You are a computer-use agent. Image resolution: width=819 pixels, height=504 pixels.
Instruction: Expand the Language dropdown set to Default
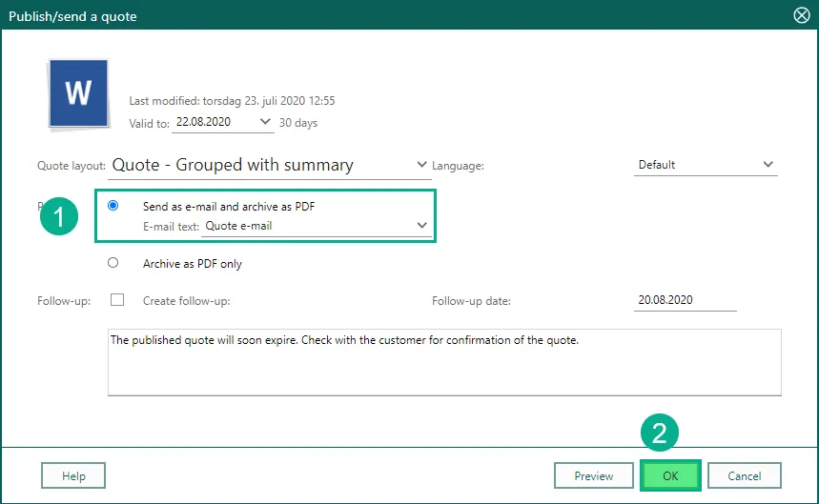point(768,165)
